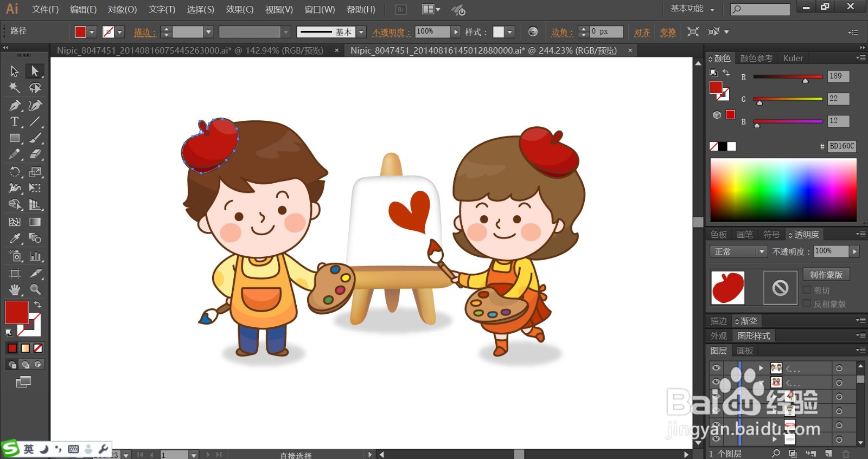Switch to Draw Behind mode

point(25,365)
